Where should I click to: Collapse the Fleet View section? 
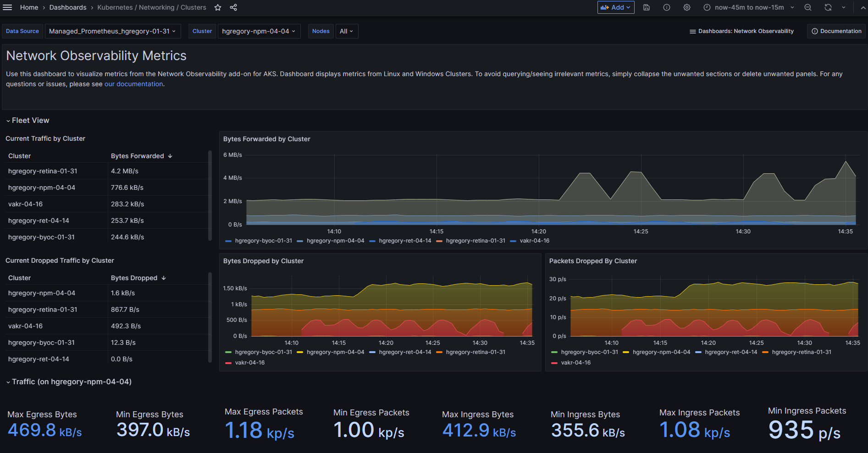pyautogui.click(x=28, y=120)
